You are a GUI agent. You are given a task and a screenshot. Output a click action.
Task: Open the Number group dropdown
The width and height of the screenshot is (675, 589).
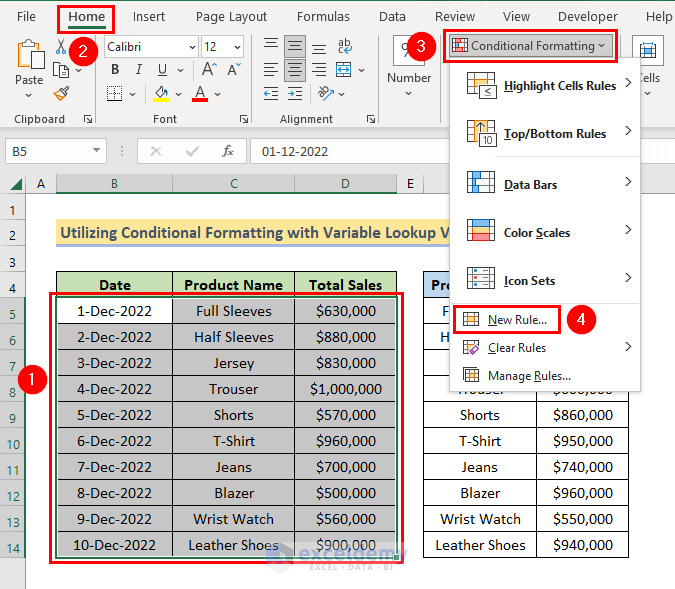409,93
